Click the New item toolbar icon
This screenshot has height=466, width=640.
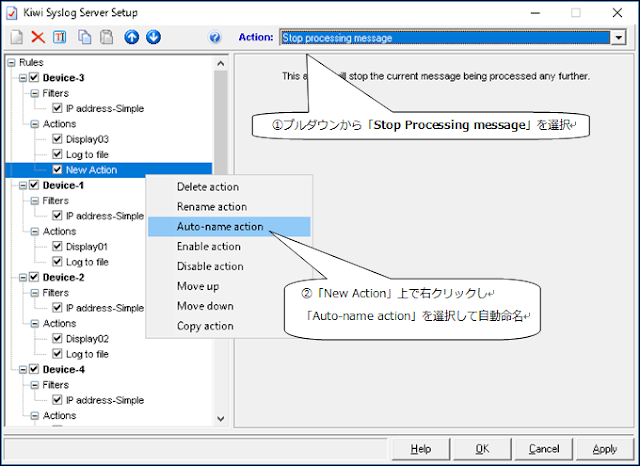click(17, 37)
